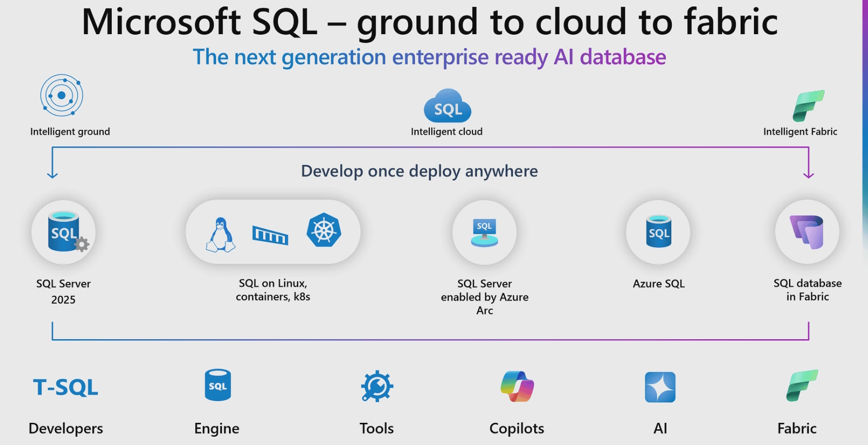Click the Tools wrench gear icon
The width and height of the screenshot is (868, 445).
377,386
